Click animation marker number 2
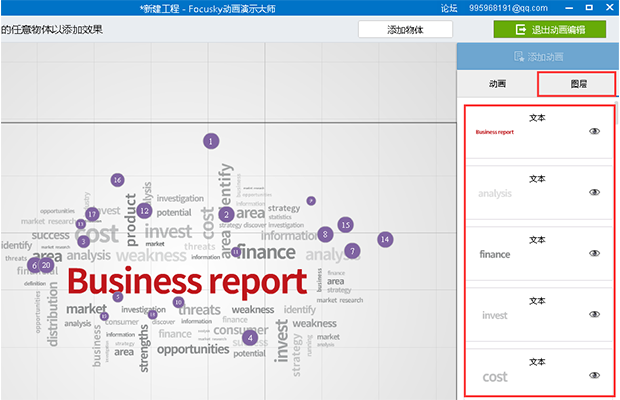The width and height of the screenshot is (620, 400). (226, 215)
